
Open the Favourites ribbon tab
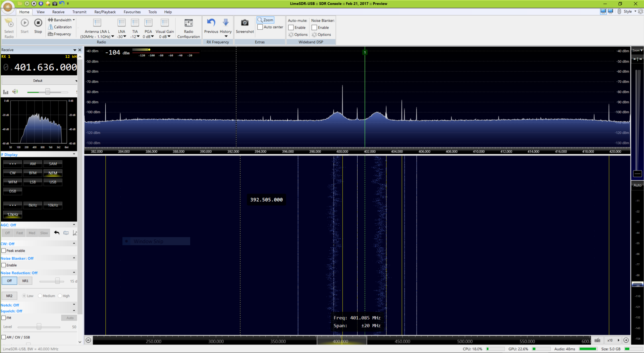tap(132, 12)
